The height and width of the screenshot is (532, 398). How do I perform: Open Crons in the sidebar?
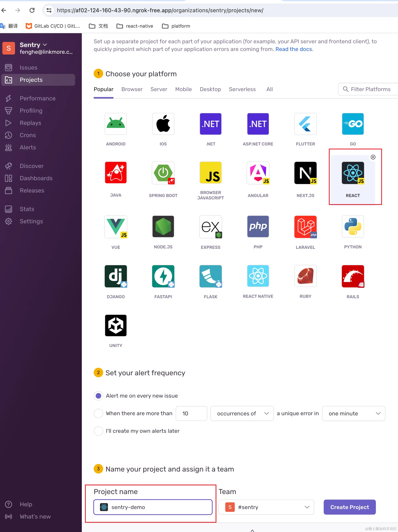click(x=38, y=135)
